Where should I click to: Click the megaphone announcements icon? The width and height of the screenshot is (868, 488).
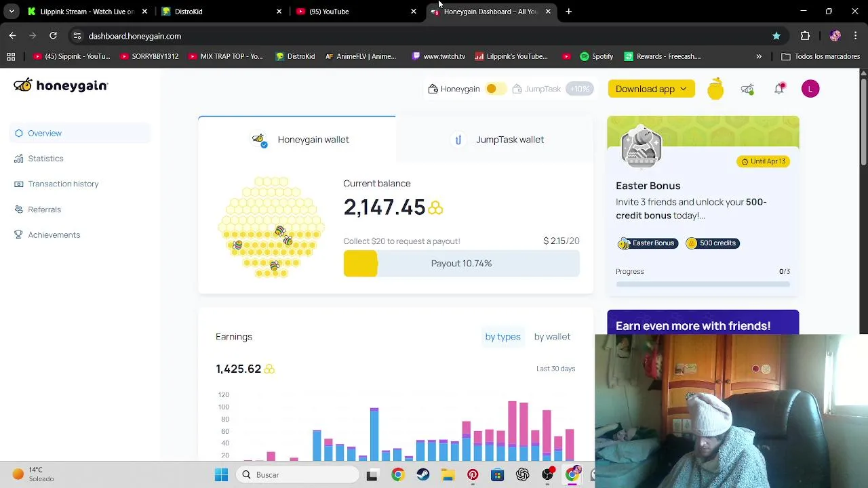pyautogui.click(x=747, y=89)
